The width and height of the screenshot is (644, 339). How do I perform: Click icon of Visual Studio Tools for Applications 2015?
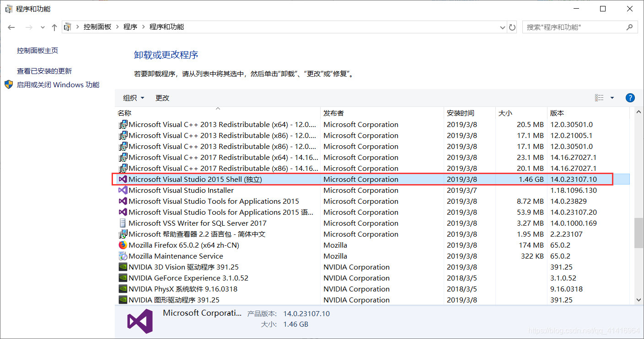123,201
